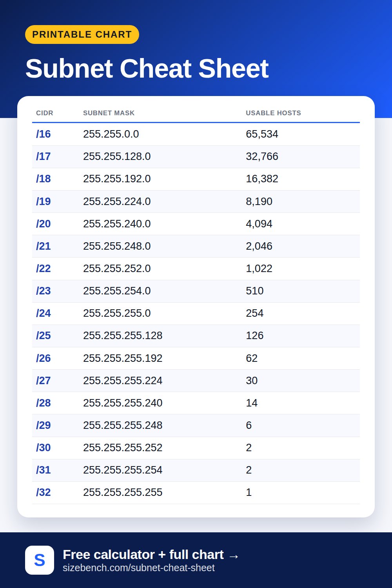The image size is (392, 588).
Task: Select the /18 CIDR cell
Action: click(x=44, y=179)
